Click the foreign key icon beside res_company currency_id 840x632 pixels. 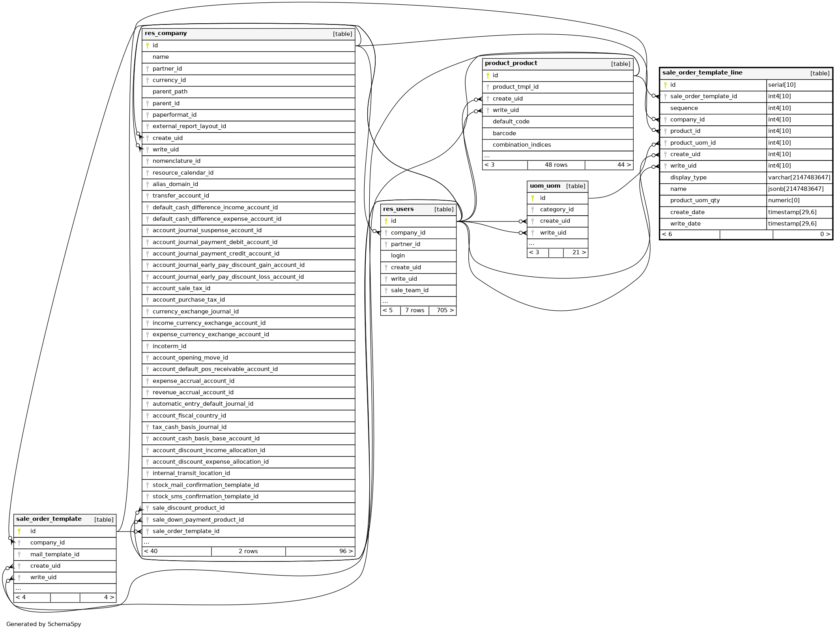[148, 80]
